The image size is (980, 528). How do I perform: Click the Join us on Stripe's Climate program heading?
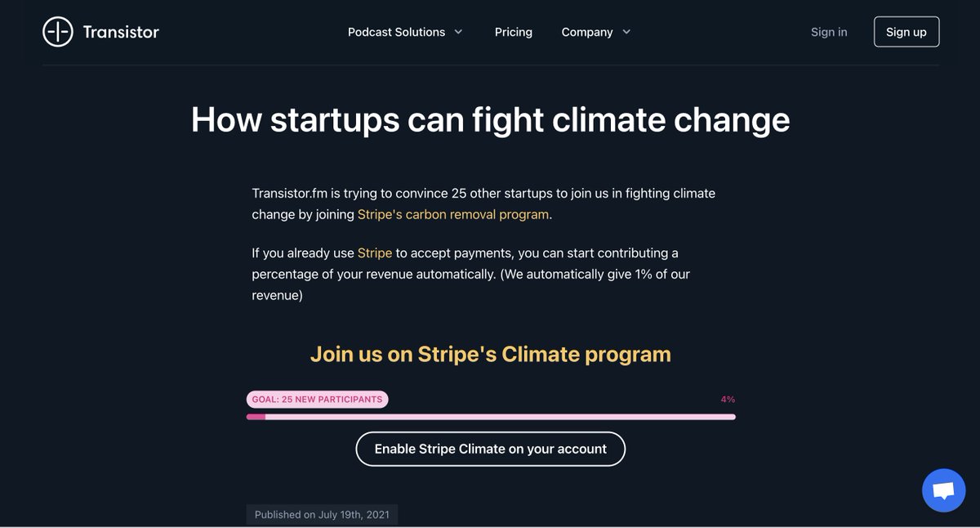point(490,354)
